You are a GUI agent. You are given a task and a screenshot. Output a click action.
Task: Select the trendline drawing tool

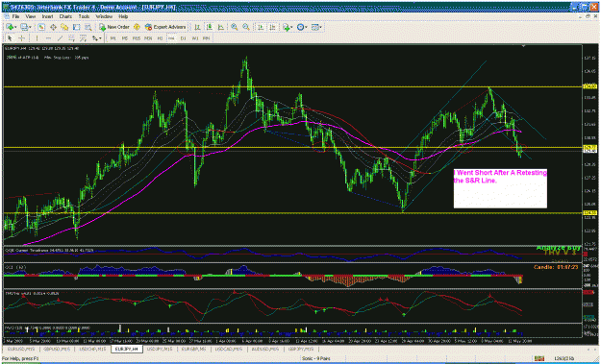(60, 38)
